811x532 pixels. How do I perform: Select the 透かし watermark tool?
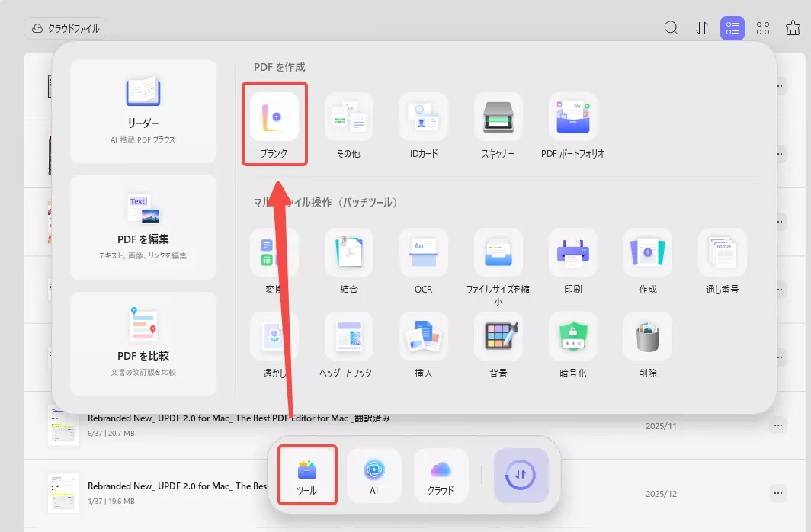coord(274,336)
